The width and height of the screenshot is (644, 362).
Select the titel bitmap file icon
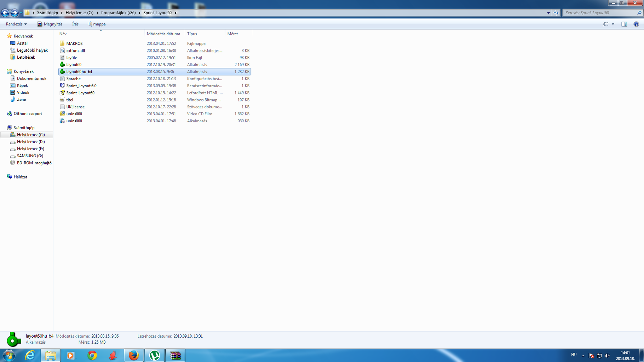click(62, 100)
